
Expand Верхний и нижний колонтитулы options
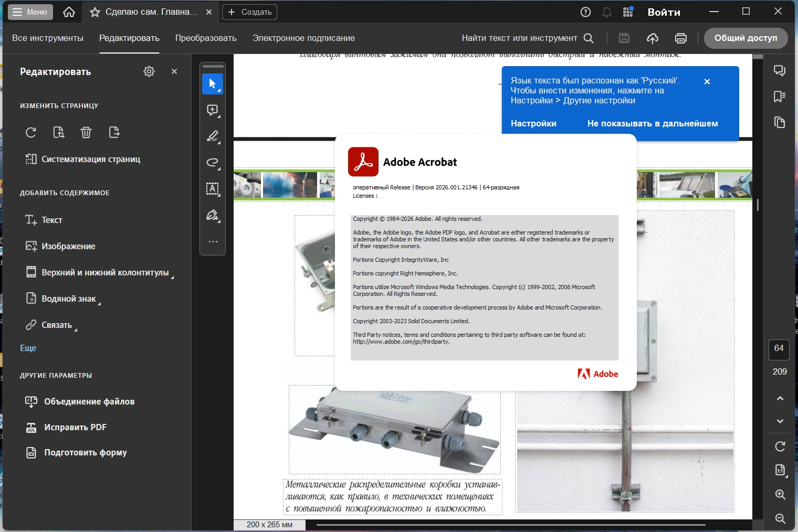[x=105, y=273]
